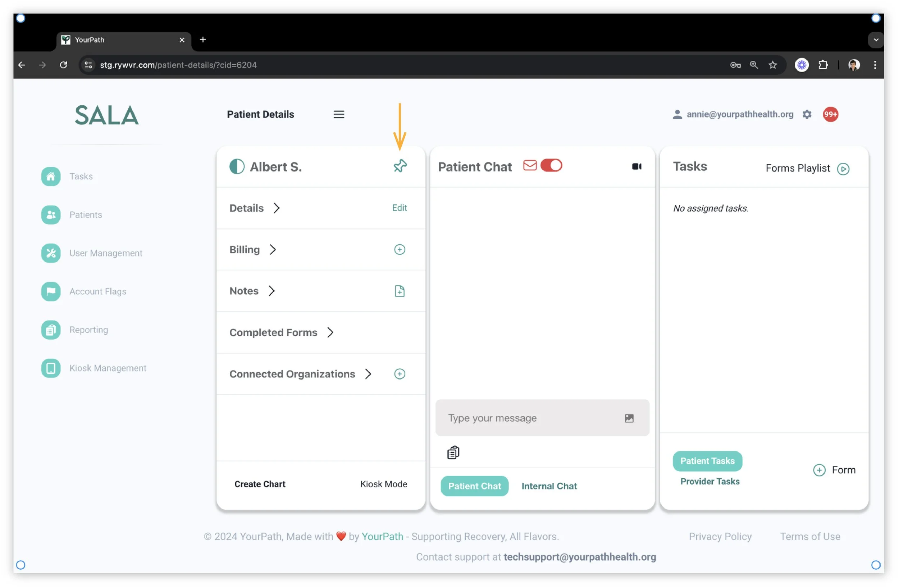Attach image in message box
Viewport: 899px width, 588px height.
tap(629, 418)
